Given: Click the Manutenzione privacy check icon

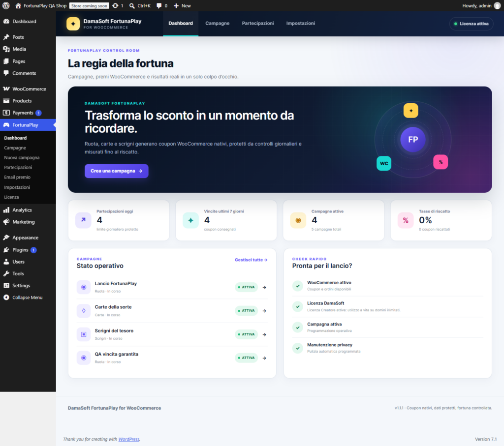Looking at the screenshot, I should point(298,348).
